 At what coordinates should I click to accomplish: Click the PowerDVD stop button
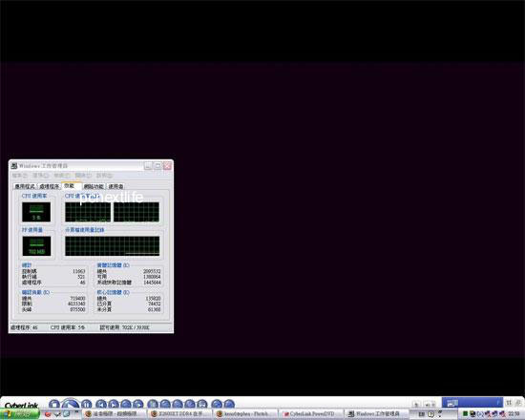53,405
